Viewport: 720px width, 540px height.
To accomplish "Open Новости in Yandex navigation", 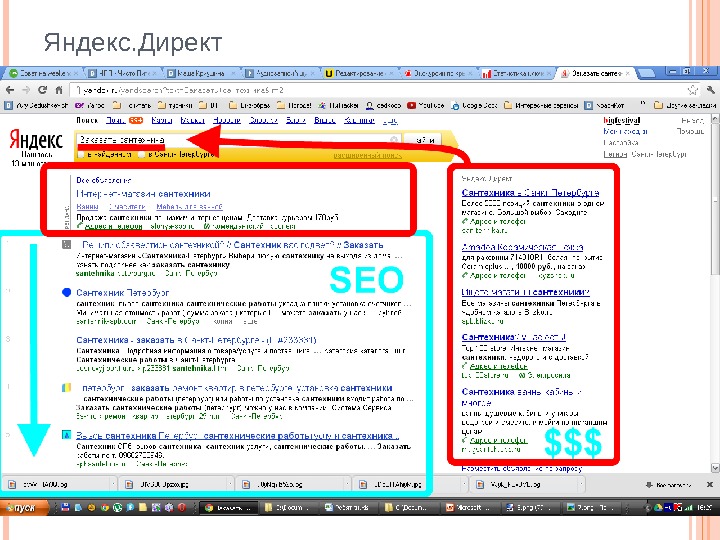I will point(227,120).
